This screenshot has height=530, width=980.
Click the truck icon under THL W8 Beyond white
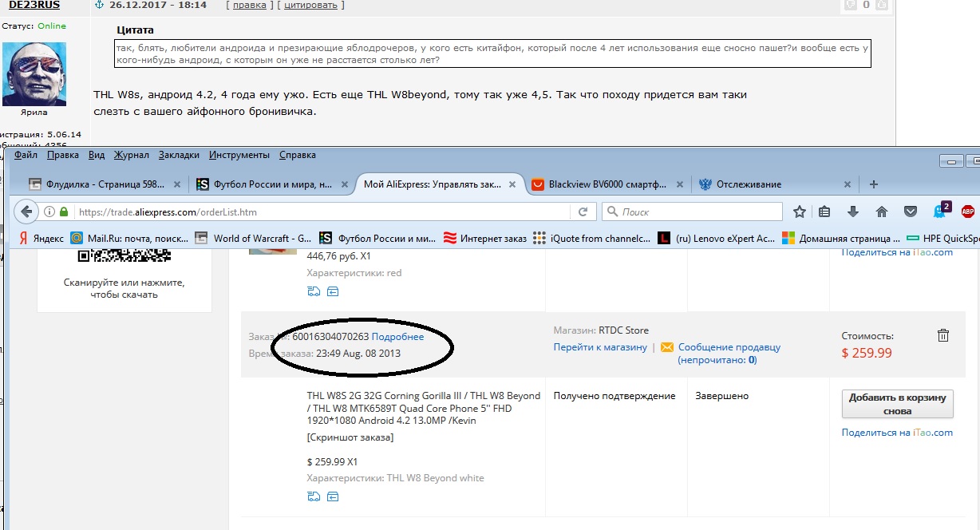coord(314,497)
